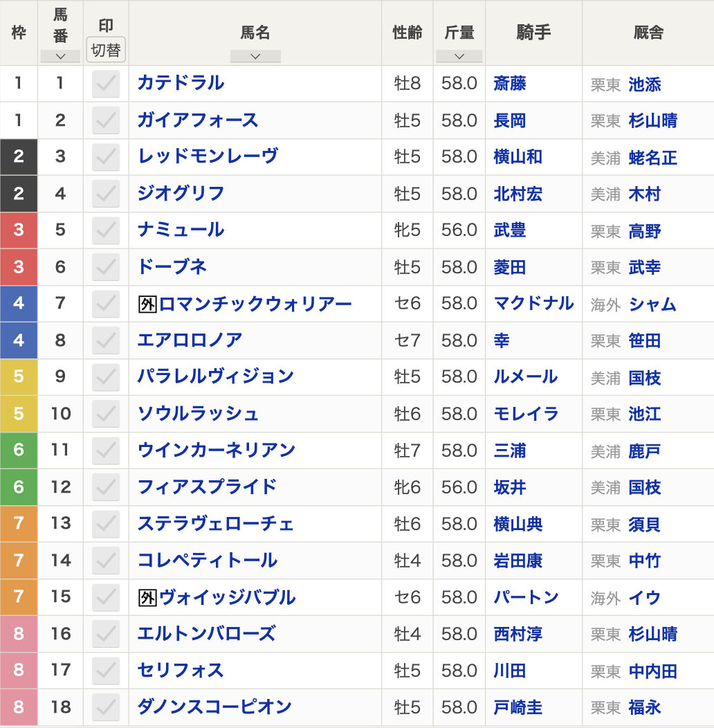Toggle the mark checkbox for ナミュール
714x728 pixels.
[106, 230]
